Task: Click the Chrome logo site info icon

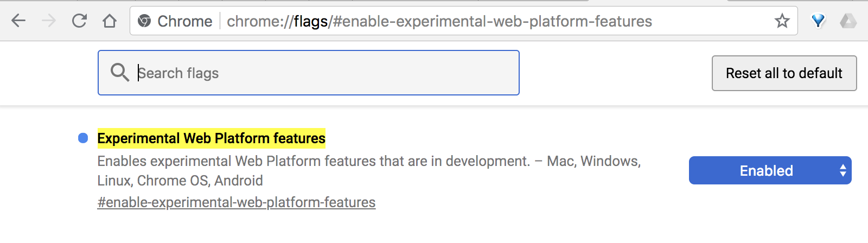Action: 144,21
